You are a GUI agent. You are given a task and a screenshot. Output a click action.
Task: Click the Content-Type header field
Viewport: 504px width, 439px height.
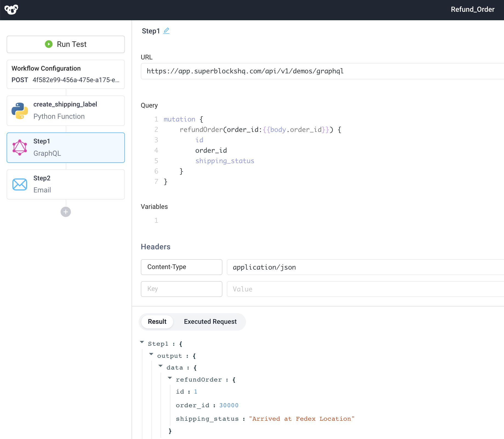click(x=181, y=267)
